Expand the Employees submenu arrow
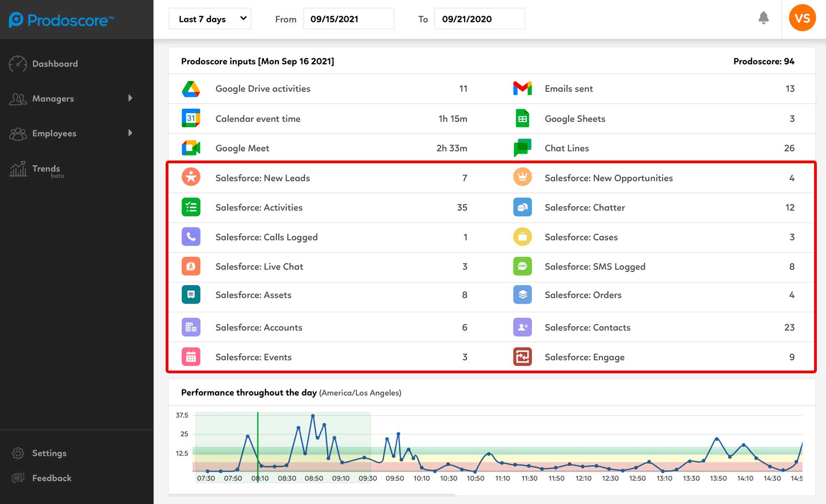Screen dimensions: 826x504 130,133
